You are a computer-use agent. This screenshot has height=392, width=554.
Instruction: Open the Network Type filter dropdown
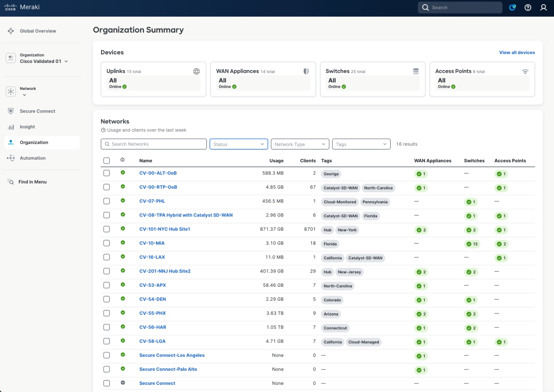pos(300,144)
